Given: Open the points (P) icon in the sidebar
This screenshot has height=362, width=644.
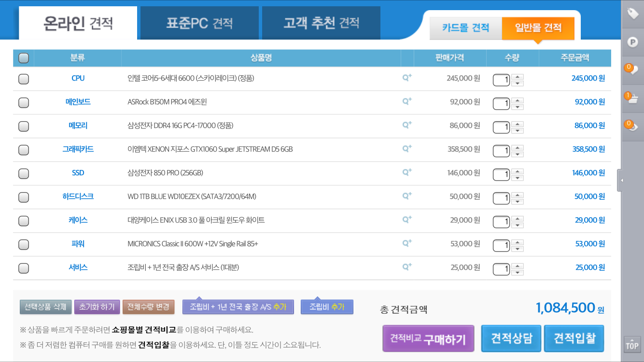Looking at the screenshot, I should point(632,42).
